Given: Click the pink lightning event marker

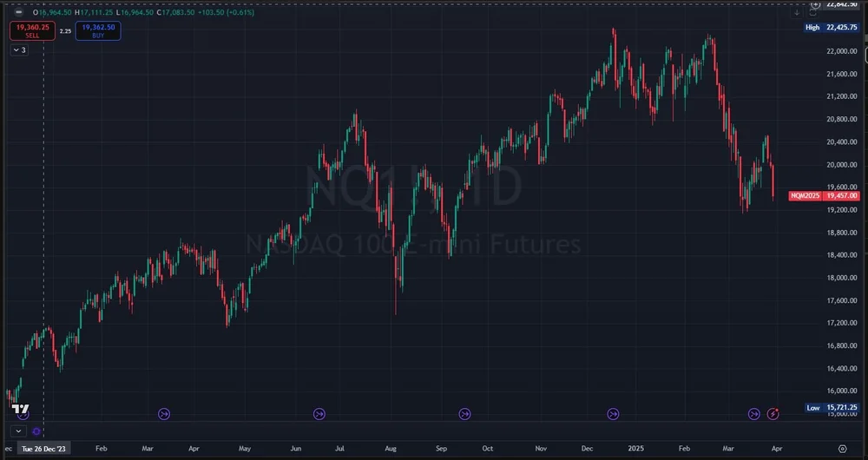Looking at the screenshot, I should click(x=773, y=413).
